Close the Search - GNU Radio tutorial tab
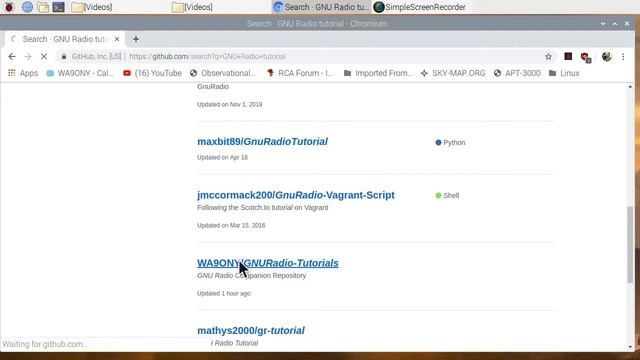Image resolution: width=640 pixels, height=360 pixels. click(117, 39)
